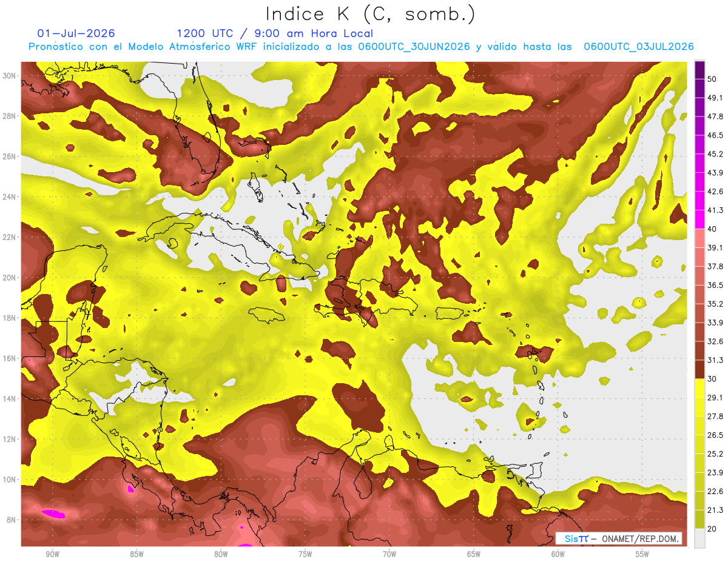This screenshot has height=562, width=728.
Task: Click the colorbar value '39.1'
Action: click(x=715, y=247)
